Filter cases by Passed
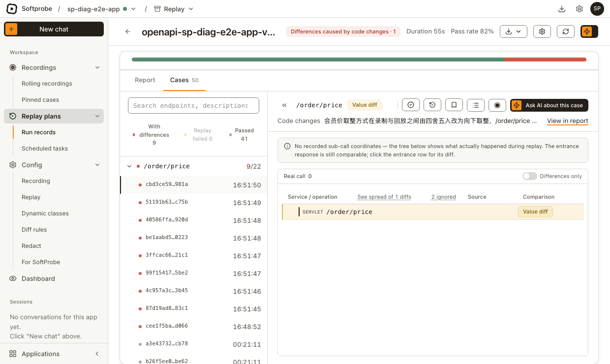 point(242,134)
